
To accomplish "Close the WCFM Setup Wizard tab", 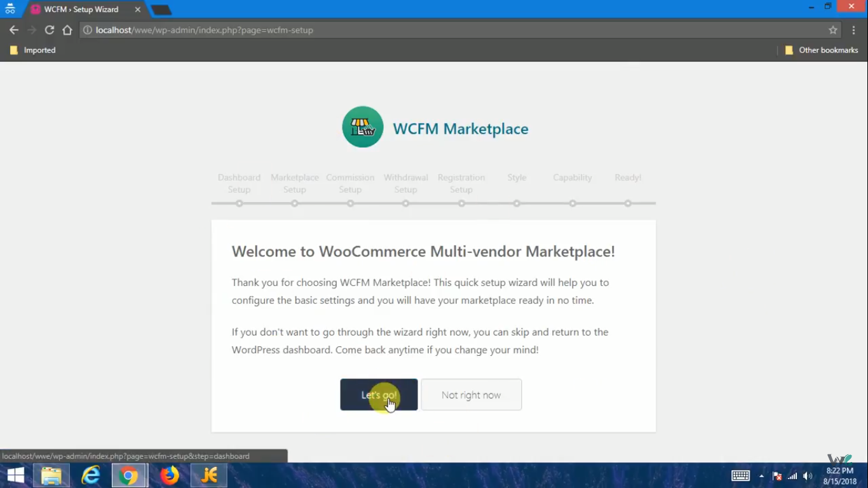I will [x=138, y=10].
